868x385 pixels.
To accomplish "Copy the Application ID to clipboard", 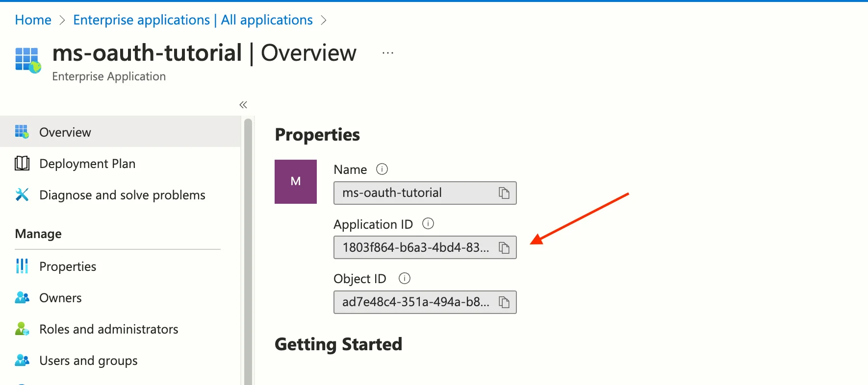I will pos(504,248).
